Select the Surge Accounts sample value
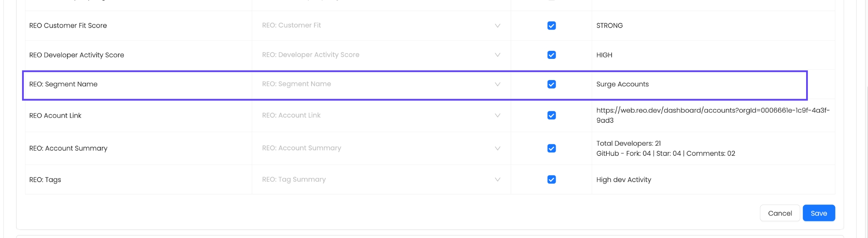Viewport: 868px width, 238px height. tap(622, 84)
